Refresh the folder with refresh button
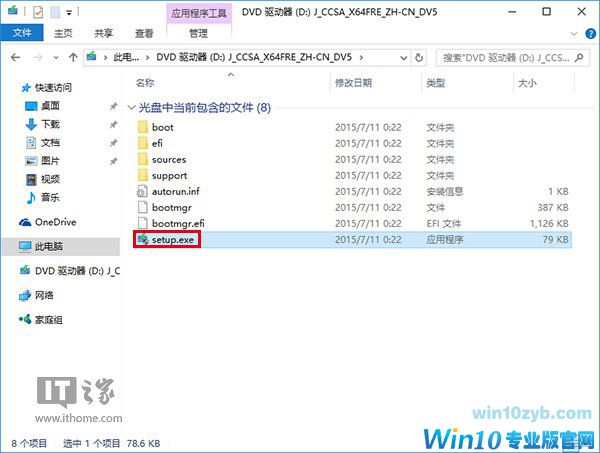600x453 pixels. click(419, 58)
